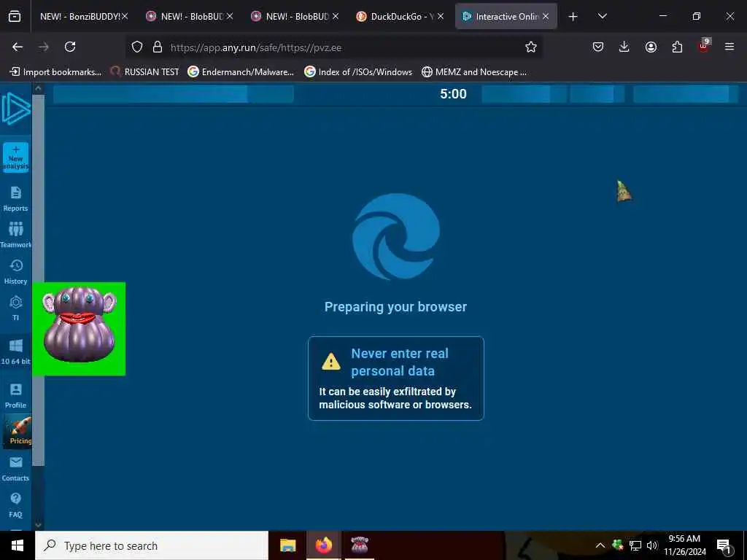This screenshot has height=560, width=747.
Task: Open the tracking protection shield icon
Action: 137,47
